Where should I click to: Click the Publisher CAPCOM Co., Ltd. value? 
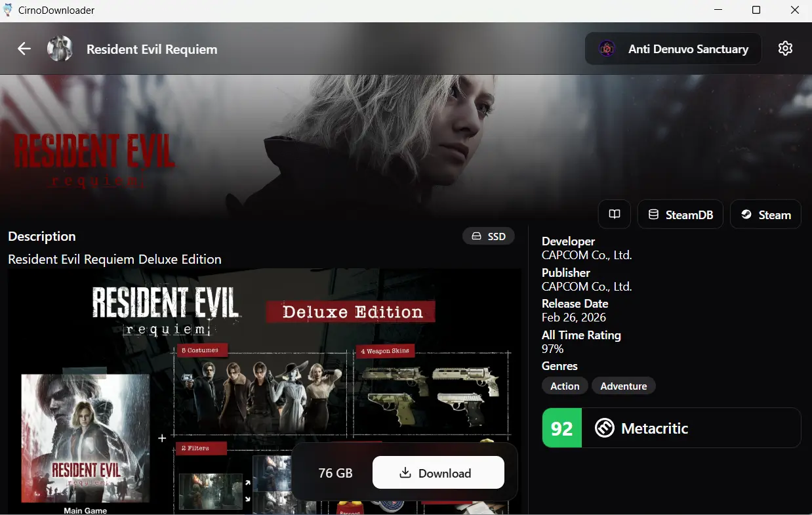pyautogui.click(x=586, y=287)
